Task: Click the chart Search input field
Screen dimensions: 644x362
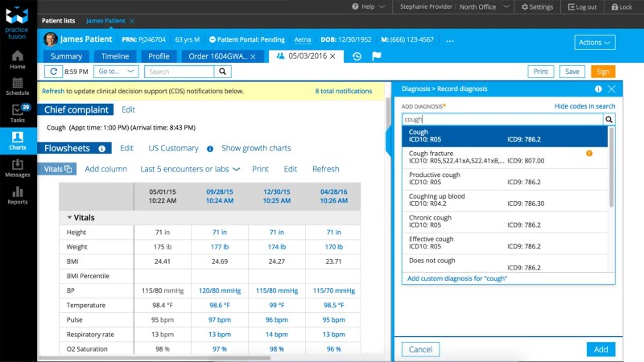Action: 179,72
